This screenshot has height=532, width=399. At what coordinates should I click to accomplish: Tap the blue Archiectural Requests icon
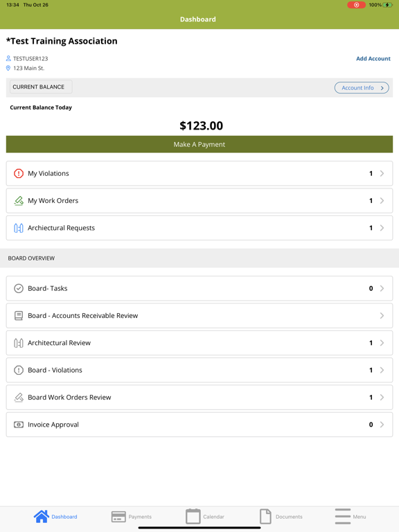click(x=19, y=228)
